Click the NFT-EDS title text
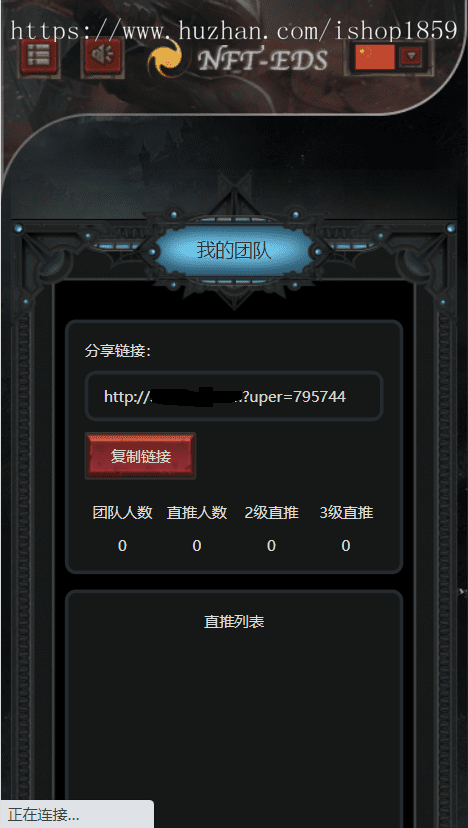 (x=263, y=61)
